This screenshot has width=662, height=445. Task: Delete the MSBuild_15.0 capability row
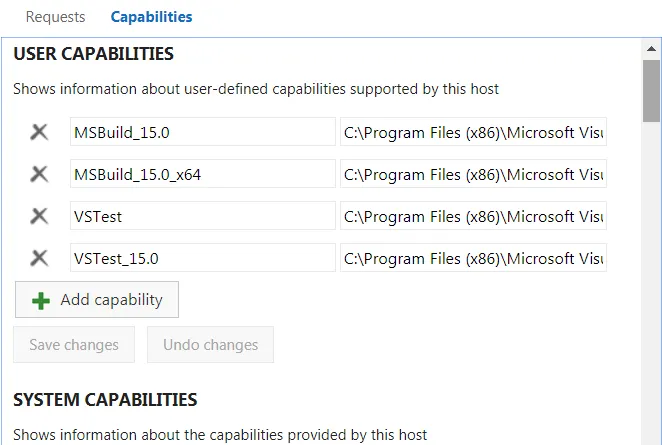(x=39, y=132)
